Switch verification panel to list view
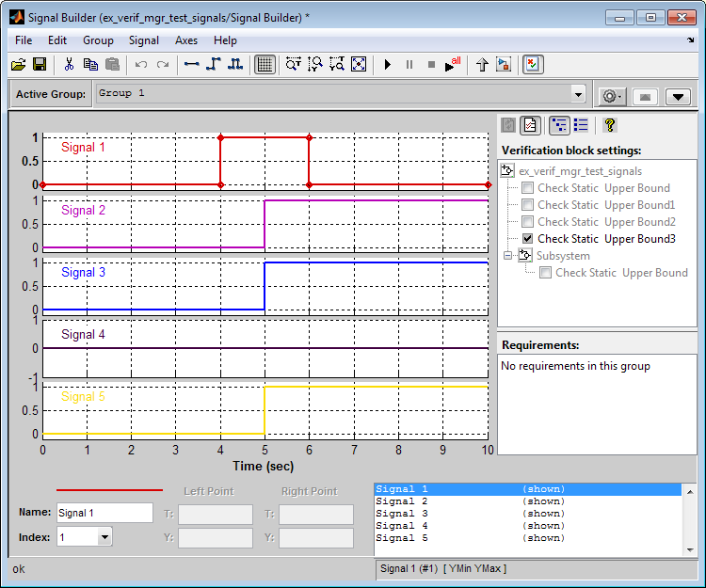The height and width of the screenshot is (588, 706). (581, 124)
